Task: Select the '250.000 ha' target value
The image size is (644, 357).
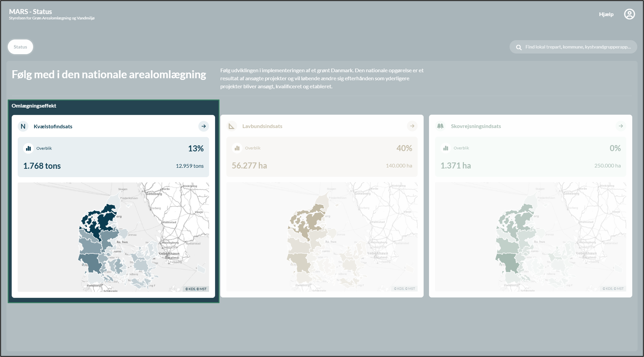Action: 607,166
